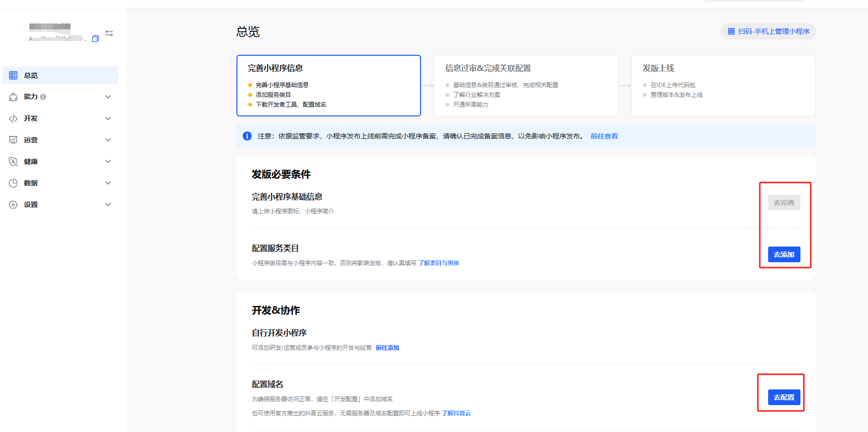Select the 信息过审&完成关联配置 step card
Image resolution: width=868 pixels, height=432 pixels.
[525, 86]
